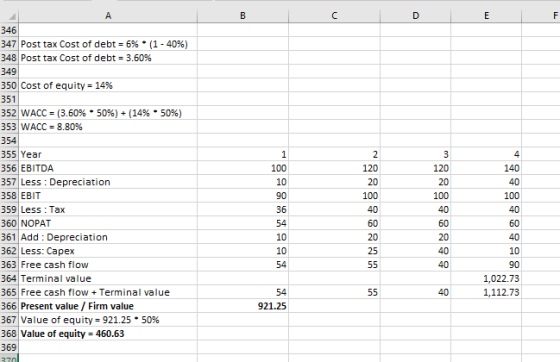Click the WACC formula cell in row 352

108,113
